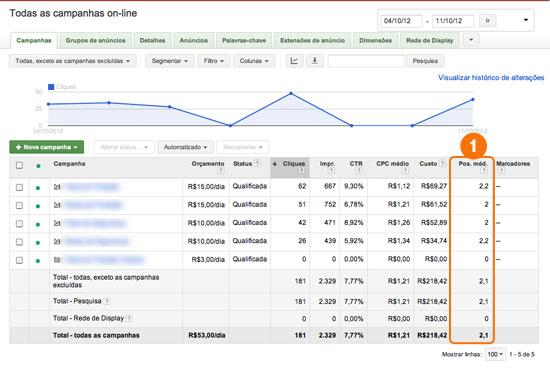Viewport: 550px width, 368px height.
Task: Switch to Detalhes tab
Action: pos(152,40)
